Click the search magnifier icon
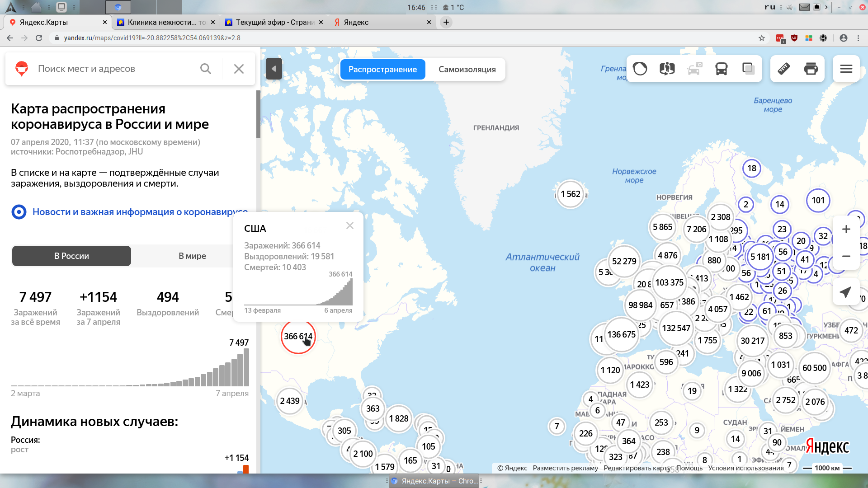Image resolution: width=868 pixels, height=488 pixels. 206,69
